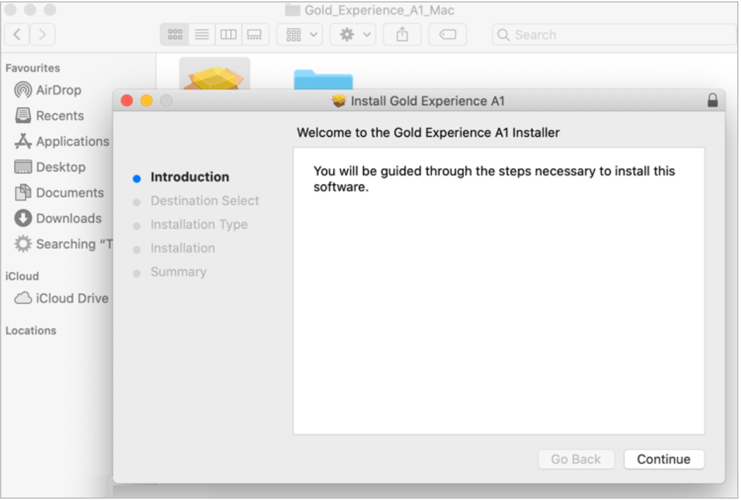Click the iCloud Drive cloud icon

click(23, 298)
